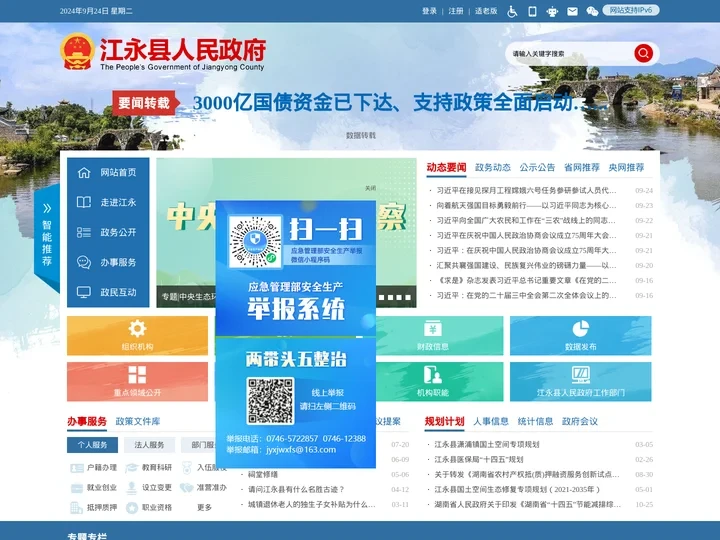Open 《求是》杂志发表 news item
Image resolution: width=720 pixels, height=540 pixels.
point(526,281)
